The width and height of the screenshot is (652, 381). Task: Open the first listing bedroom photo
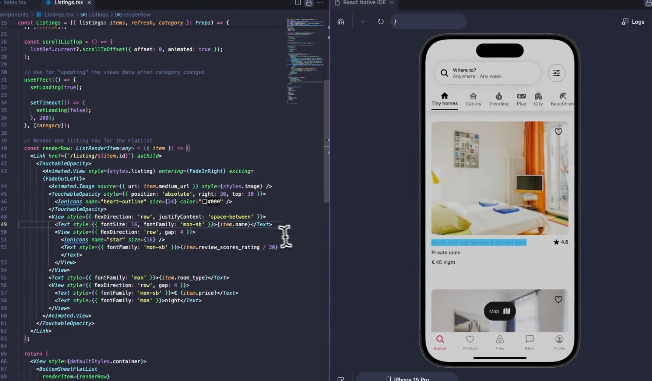click(x=499, y=178)
